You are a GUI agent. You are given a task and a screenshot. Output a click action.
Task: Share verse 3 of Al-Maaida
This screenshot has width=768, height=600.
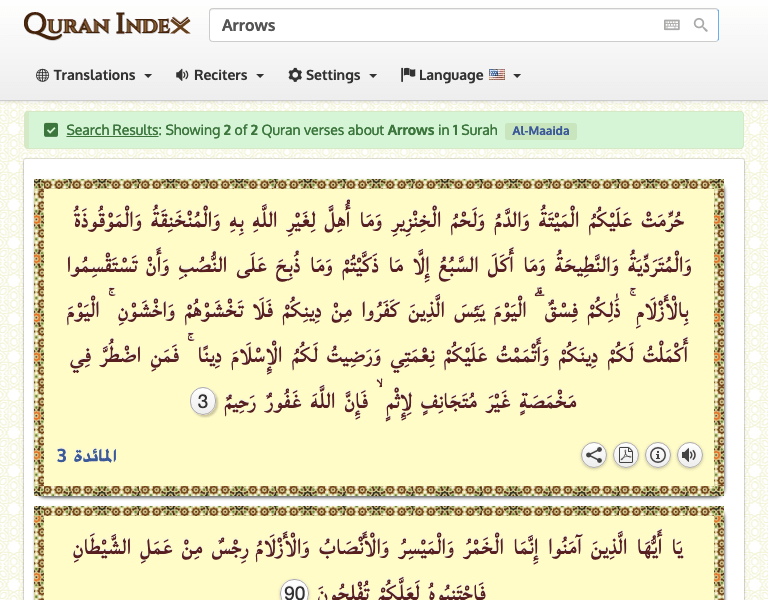coord(594,456)
